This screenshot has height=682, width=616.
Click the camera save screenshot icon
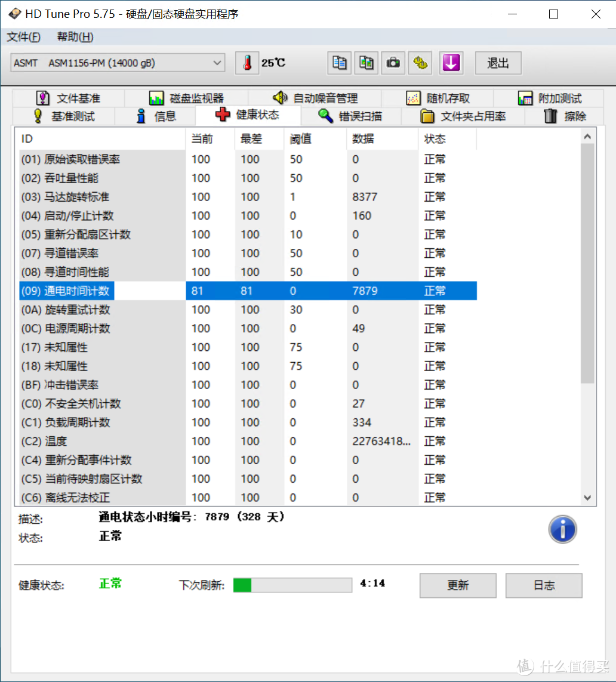393,63
